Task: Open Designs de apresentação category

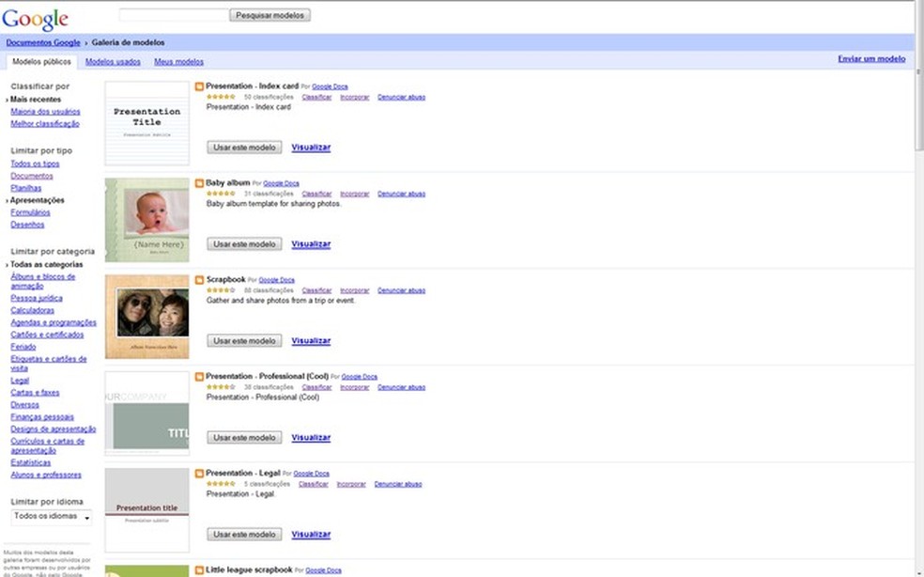Action: pyautogui.click(x=53, y=429)
